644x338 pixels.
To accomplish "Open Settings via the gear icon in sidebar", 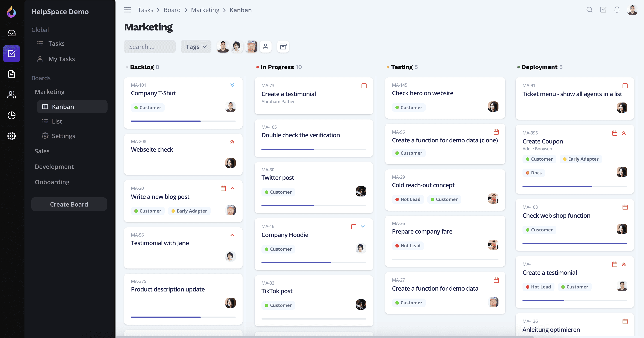I will pos(12,136).
